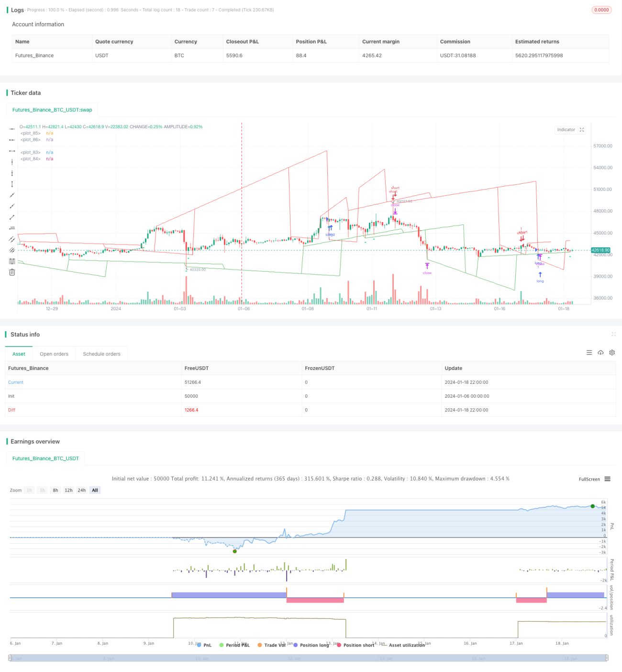622x672 pixels.
Task: Click the FullScreen button on earnings chart
Action: point(589,479)
